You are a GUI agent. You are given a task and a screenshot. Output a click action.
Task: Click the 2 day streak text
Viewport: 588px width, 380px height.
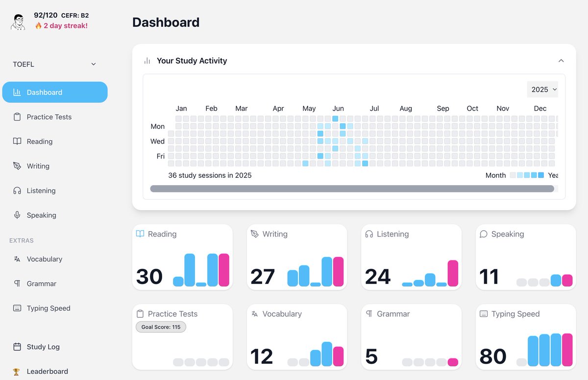click(66, 25)
